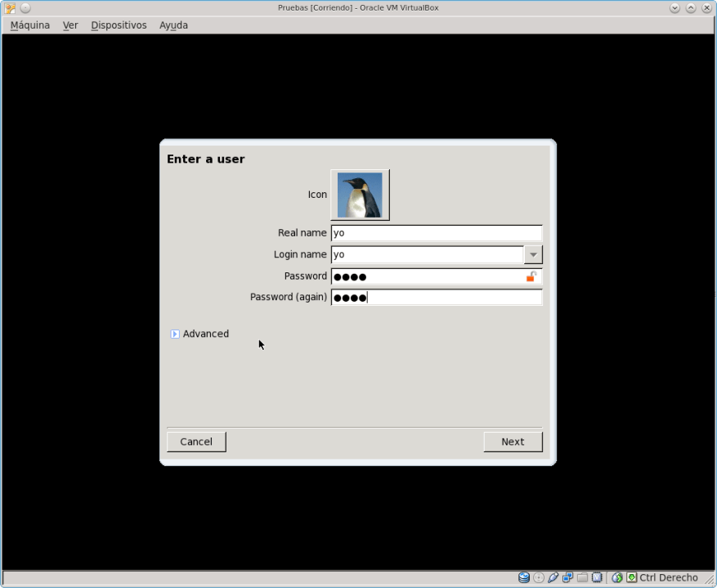
Task: Click the optical disc status icon
Action: tap(539, 577)
